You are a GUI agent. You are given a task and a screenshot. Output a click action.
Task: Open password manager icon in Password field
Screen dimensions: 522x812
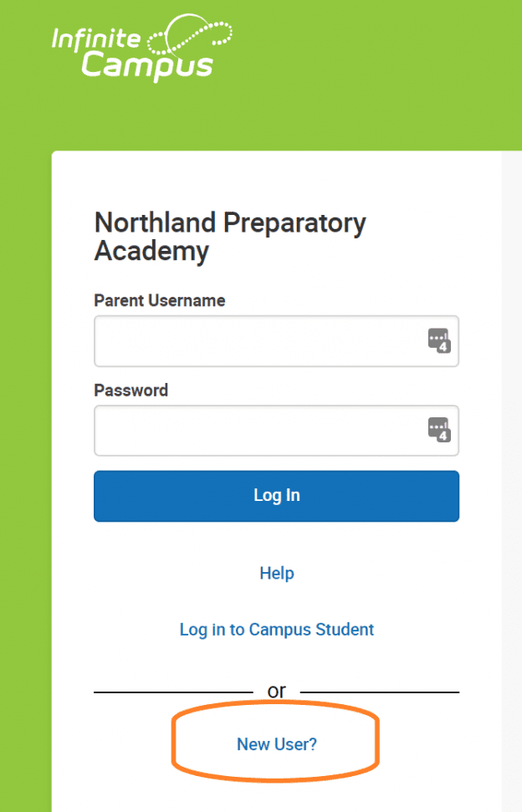(439, 430)
